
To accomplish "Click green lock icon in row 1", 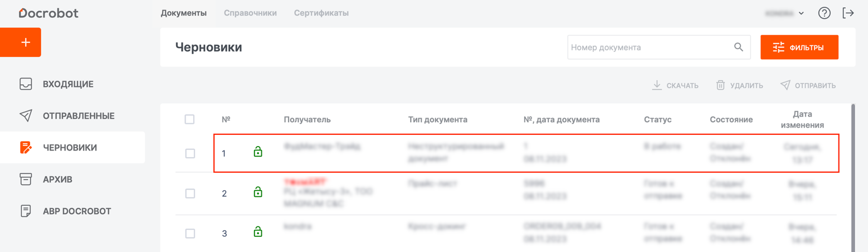I will point(257,152).
